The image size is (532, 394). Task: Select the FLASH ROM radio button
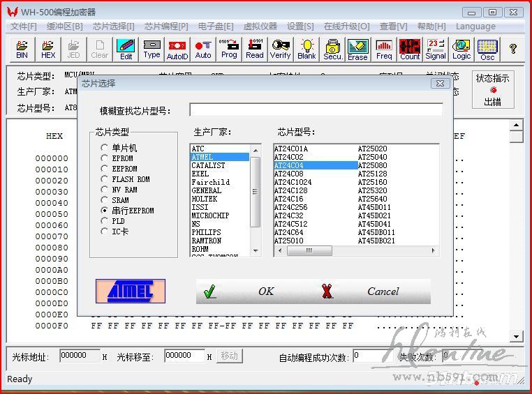105,179
